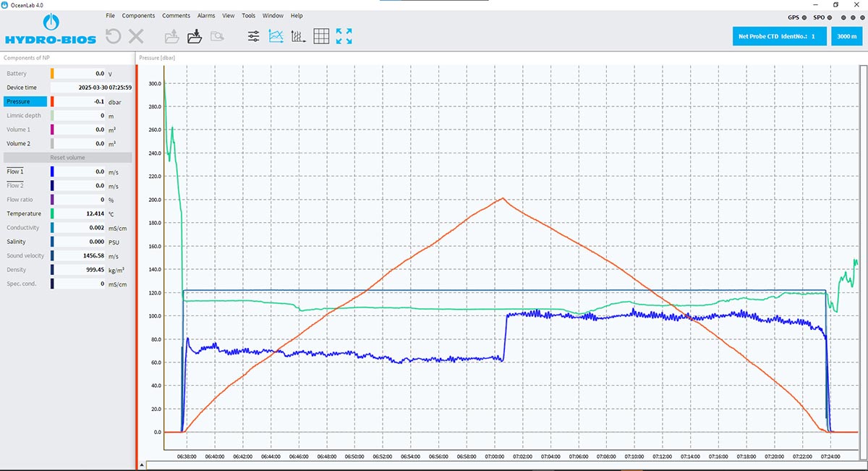The image size is (868, 471).
Task: Open the Components menu
Action: coord(138,15)
